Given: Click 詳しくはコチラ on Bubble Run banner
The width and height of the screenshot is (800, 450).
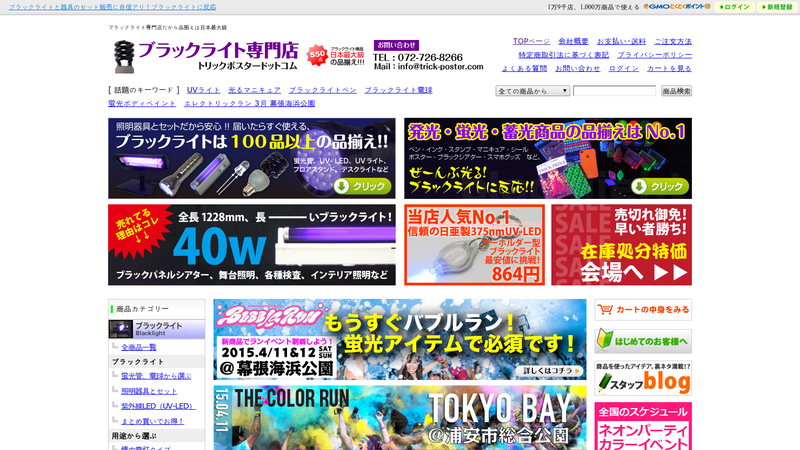Looking at the screenshot, I should click(x=548, y=370).
